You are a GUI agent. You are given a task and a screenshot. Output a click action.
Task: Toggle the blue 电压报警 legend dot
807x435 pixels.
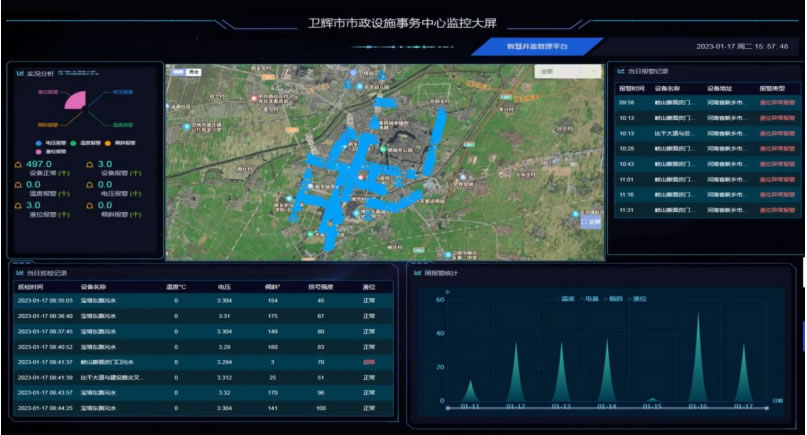39,143
